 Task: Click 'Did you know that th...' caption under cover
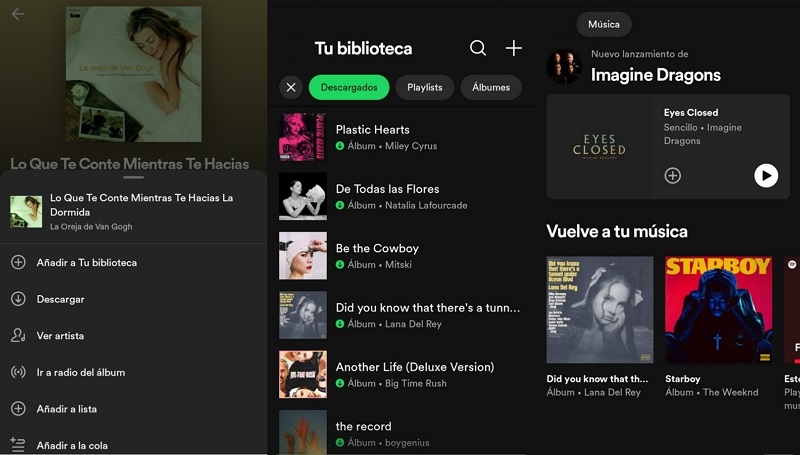pos(597,378)
